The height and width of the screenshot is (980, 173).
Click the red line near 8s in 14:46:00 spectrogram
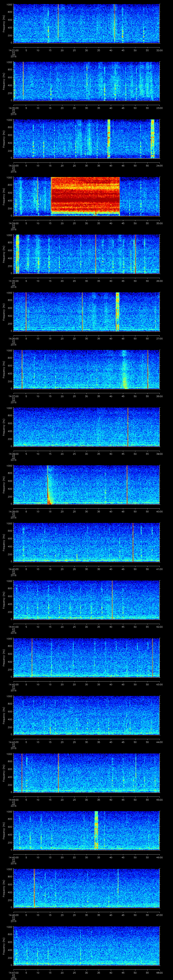[34, 888]
